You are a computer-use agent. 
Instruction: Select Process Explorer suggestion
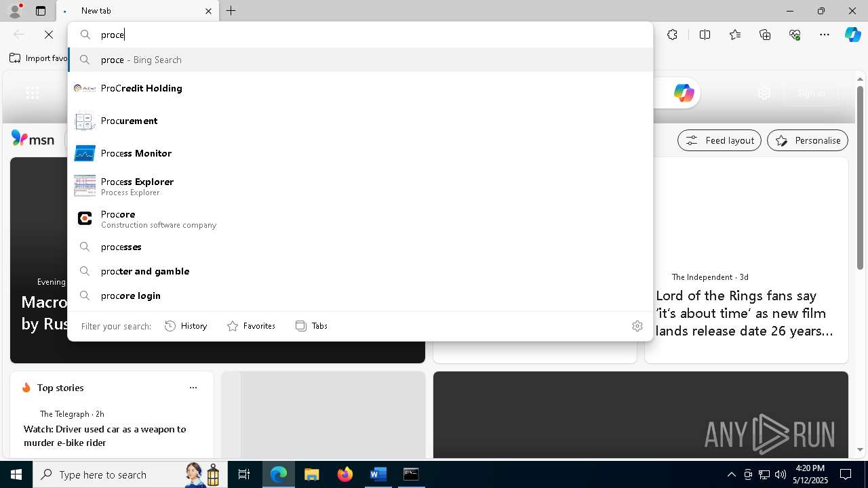pyautogui.click(x=360, y=186)
